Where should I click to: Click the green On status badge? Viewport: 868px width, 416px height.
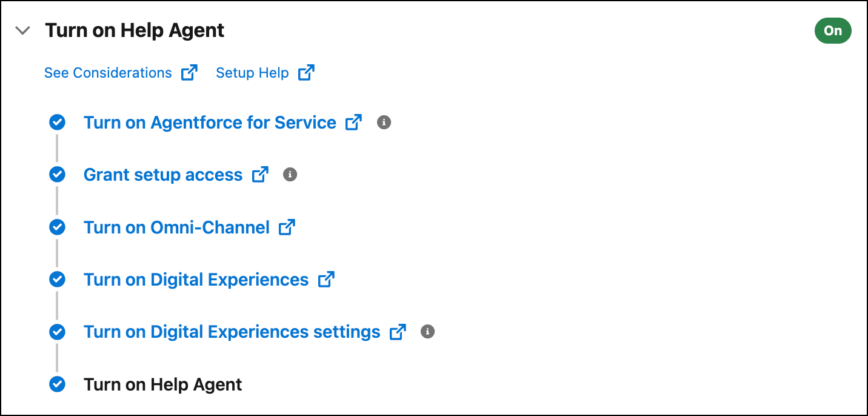833,31
